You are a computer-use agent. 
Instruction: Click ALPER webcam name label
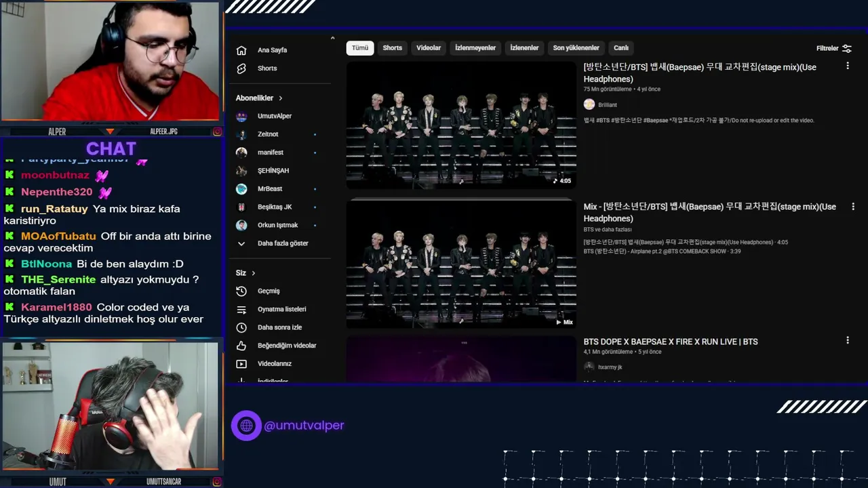[57, 131]
